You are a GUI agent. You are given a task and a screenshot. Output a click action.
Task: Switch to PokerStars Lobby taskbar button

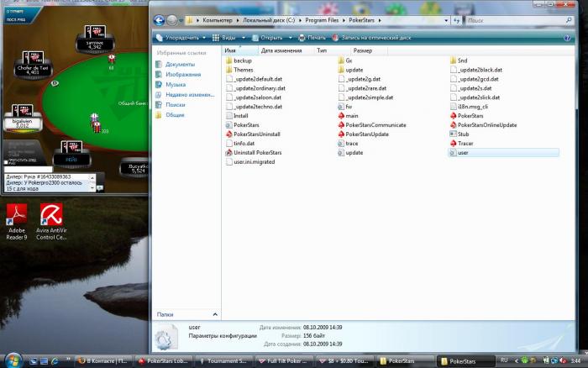[164, 361]
